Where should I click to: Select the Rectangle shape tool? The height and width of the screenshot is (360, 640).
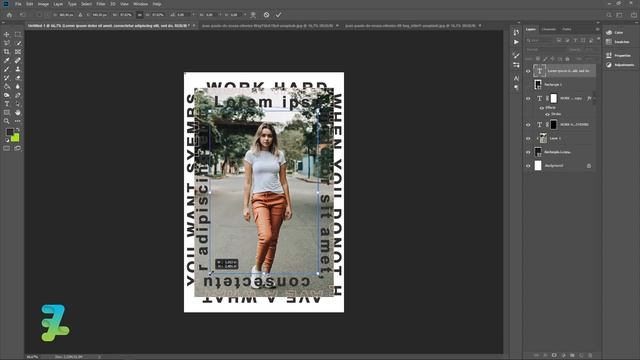click(x=7, y=112)
